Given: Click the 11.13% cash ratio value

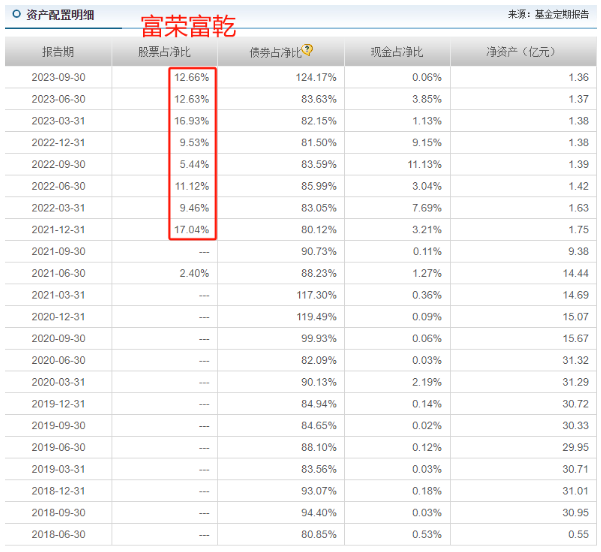Looking at the screenshot, I should click(x=425, y=164).
